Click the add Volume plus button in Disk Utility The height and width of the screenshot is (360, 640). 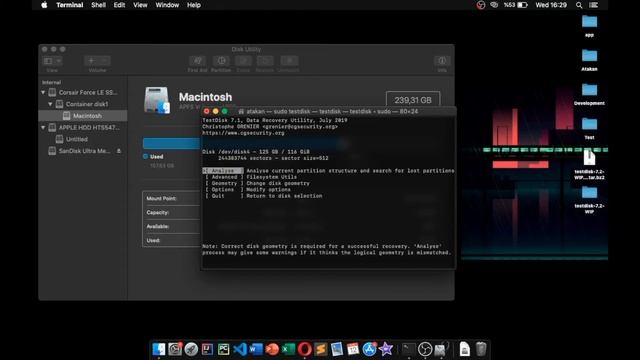pos(91,61)
